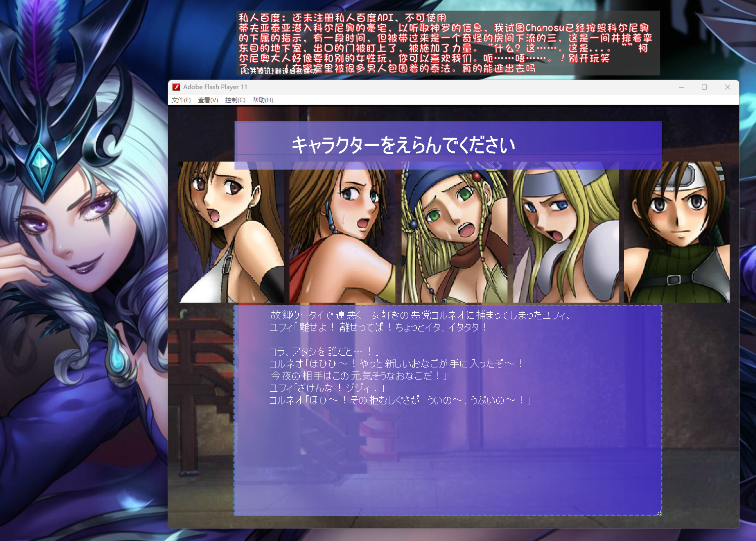756x541 pixels.
Task: Open the 控制(C) menu
Action: [235, 100]
